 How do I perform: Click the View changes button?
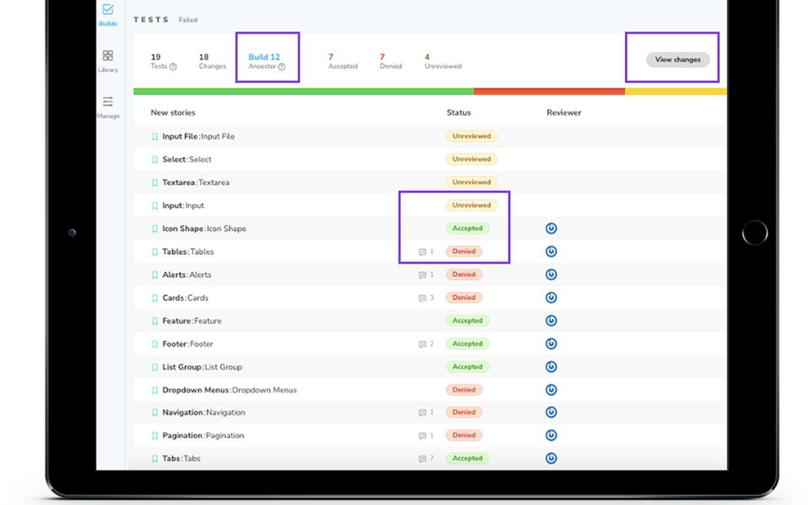677,59
